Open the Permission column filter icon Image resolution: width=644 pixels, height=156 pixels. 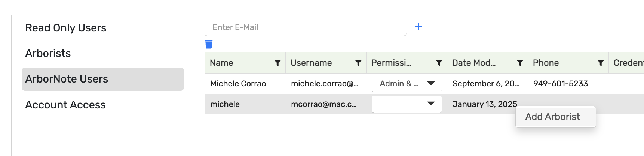pyautogui.click(x=439, y=63)
